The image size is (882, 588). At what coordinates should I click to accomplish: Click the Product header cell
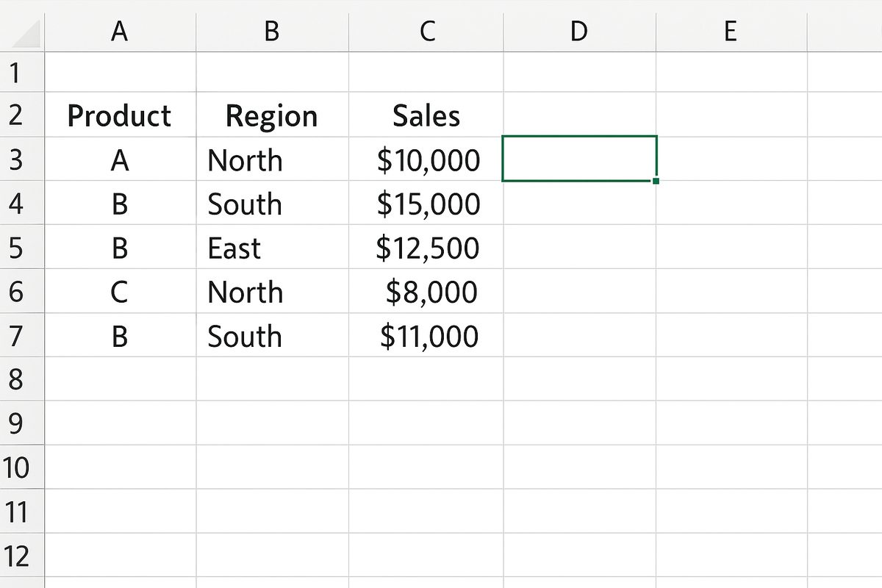coord(121,114)
